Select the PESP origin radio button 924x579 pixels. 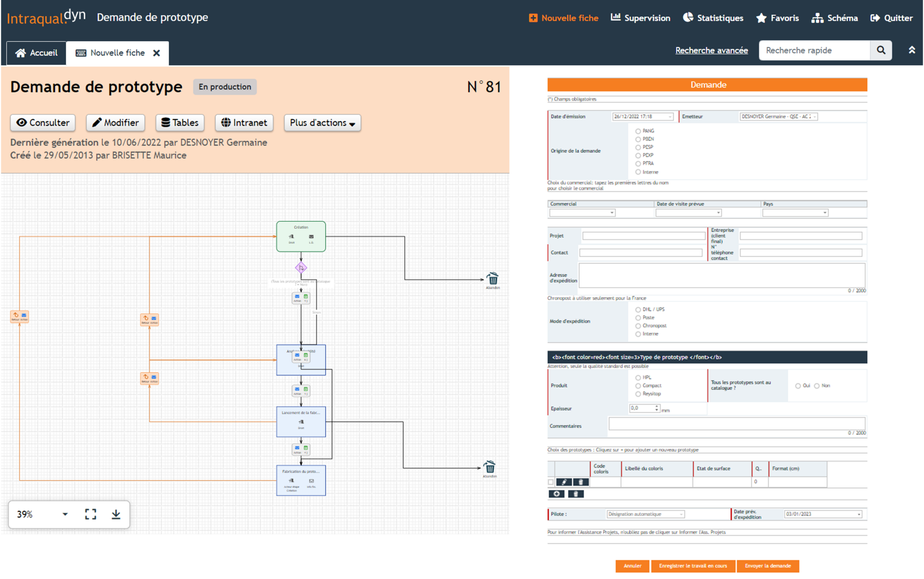pyautogui.click(x=638, y=147)
